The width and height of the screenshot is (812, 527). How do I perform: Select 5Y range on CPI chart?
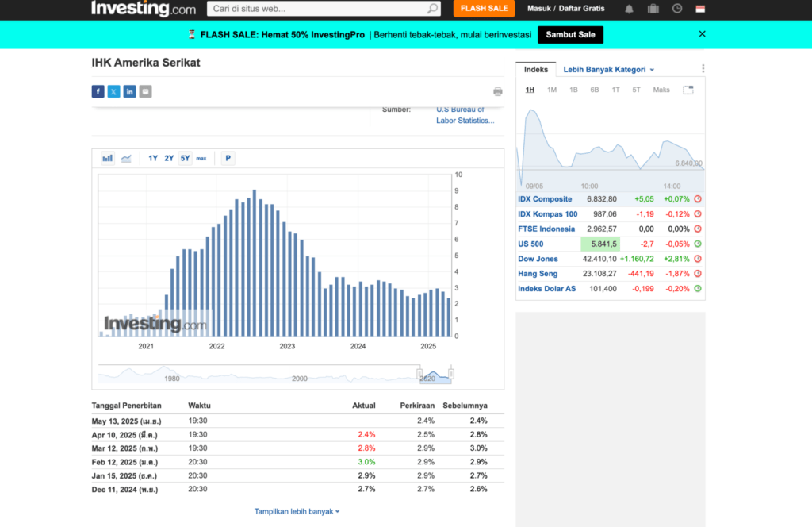click(x=185, y=158)
